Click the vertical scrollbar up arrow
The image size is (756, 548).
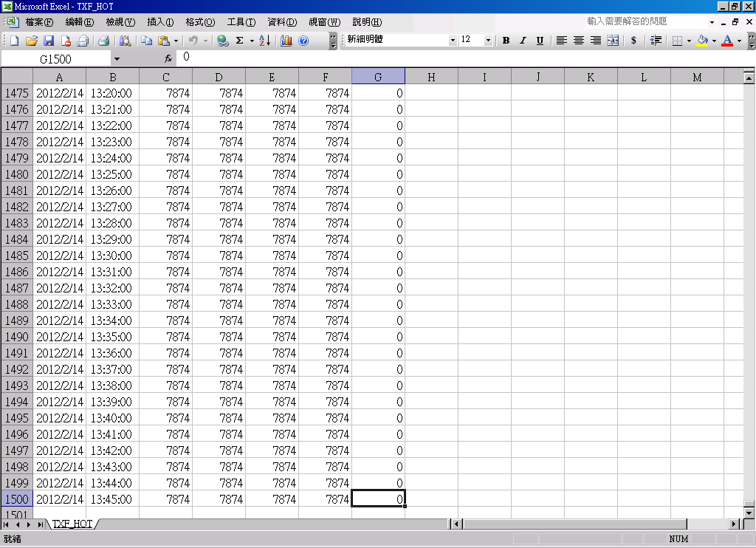pos(749,78)
